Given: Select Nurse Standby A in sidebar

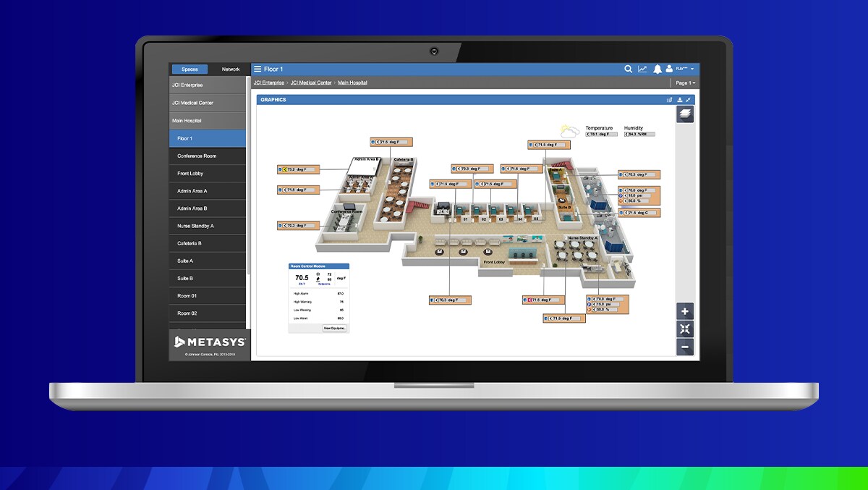Looking at the screenshot, I should point(195,226).
